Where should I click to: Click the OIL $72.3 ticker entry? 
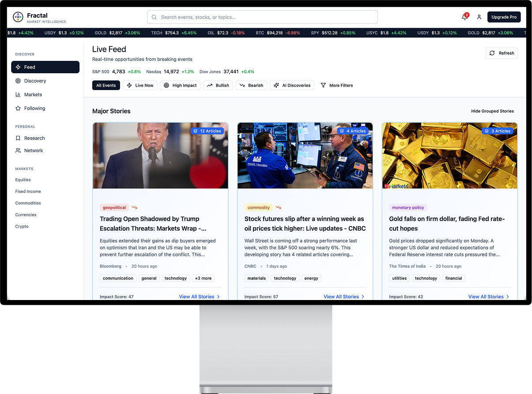point(226,33)
